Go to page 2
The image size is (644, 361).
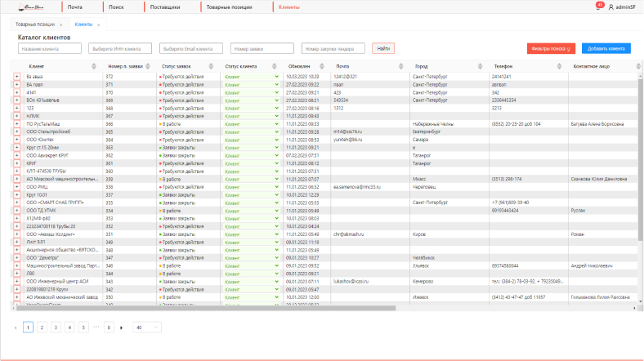click(x=42, y=328)
